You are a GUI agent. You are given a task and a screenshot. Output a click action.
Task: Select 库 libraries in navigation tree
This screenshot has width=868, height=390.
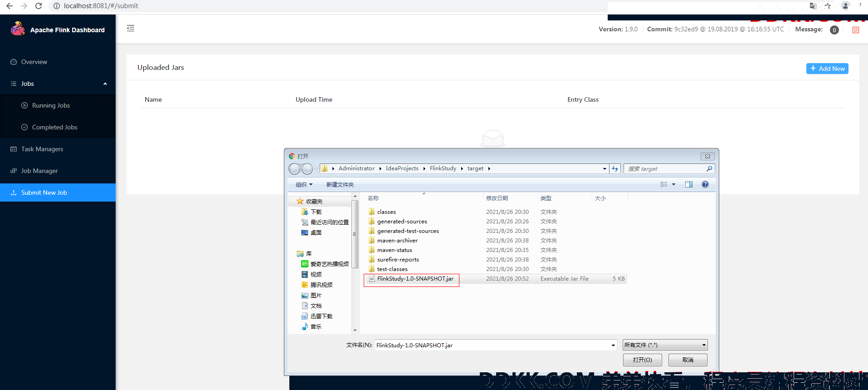point(308,254)
